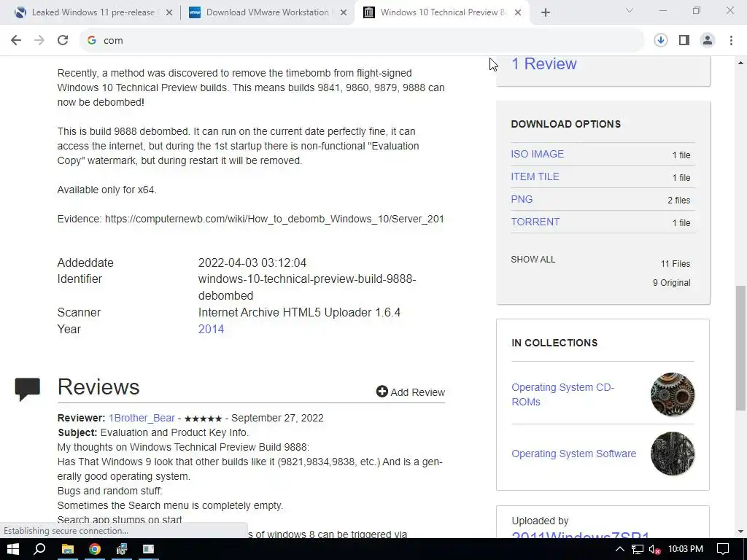The height and width of the screenshot is (560, 747).
Task: Open the Windows Start menu
Action: pyautogui.click(x=13, y=549)
